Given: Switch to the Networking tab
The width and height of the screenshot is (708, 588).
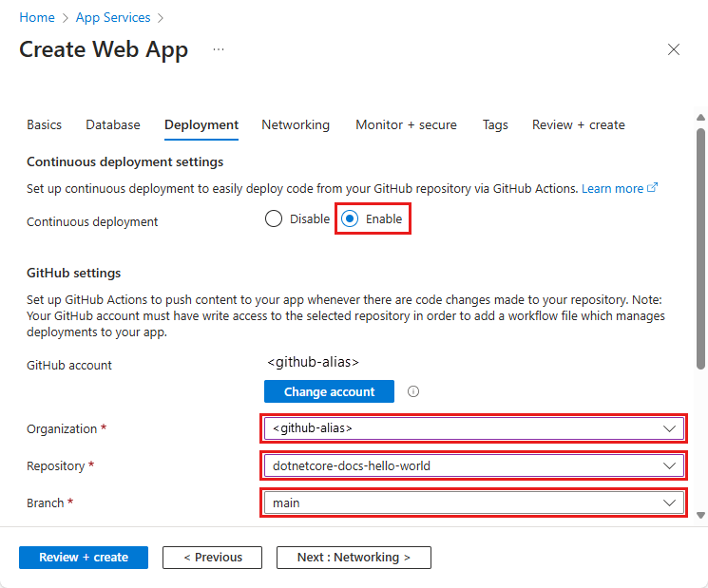Looking at the screenshot, I should [296, 124].
